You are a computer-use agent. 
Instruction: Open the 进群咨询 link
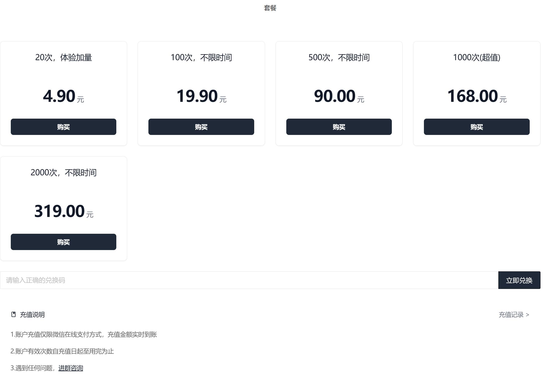[71, 368]
